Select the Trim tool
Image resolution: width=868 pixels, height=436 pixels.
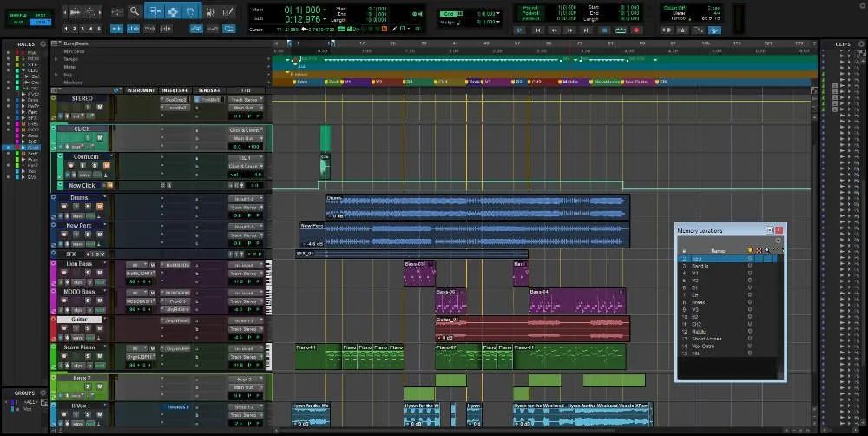(x=154, y=11)
